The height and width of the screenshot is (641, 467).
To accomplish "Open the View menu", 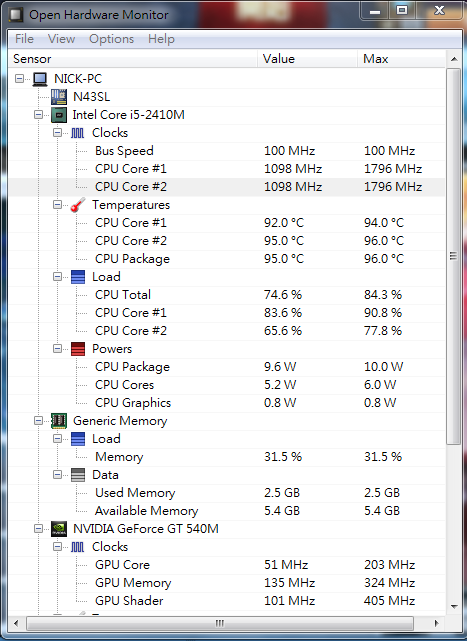I will 61,39.
